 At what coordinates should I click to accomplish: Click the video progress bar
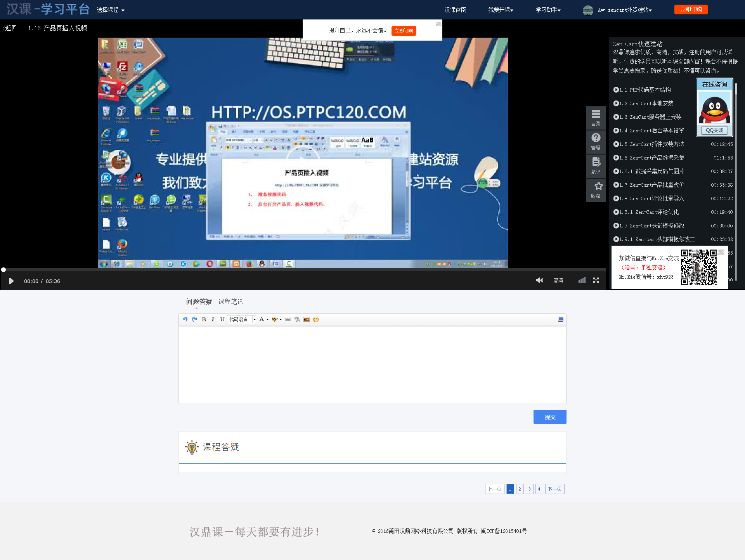[303, 270]
